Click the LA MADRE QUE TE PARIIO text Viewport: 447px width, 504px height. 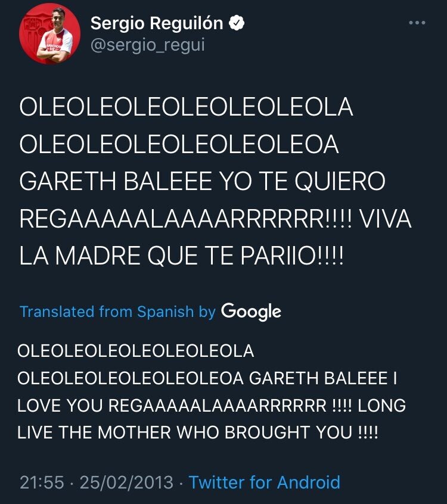tap(182, 257)
